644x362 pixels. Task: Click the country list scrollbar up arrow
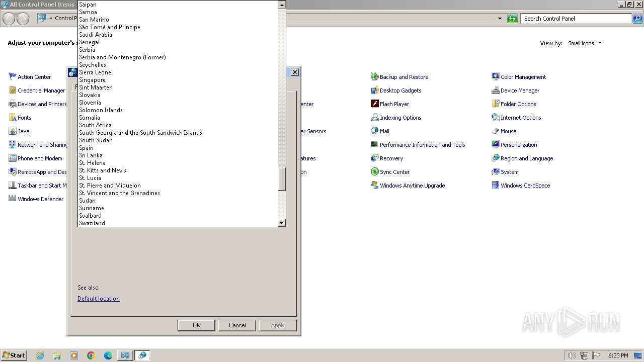282,5
